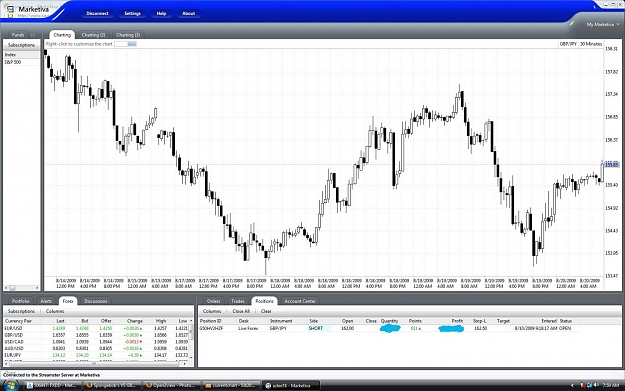
Task: Click the side panel Subscriptions button
Action: pyautogui.click(x=22, y=45)
